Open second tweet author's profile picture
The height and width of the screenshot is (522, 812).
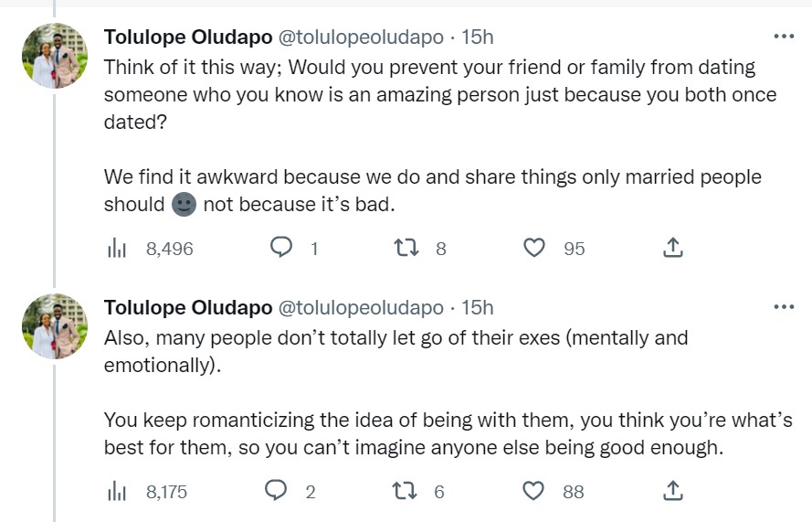tap(54, 325)
